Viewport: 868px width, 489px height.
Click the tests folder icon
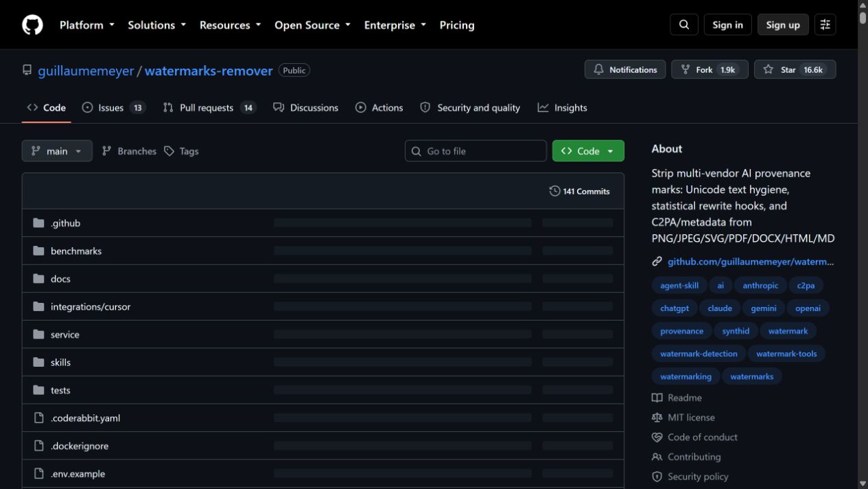click(x=38, y=390)
